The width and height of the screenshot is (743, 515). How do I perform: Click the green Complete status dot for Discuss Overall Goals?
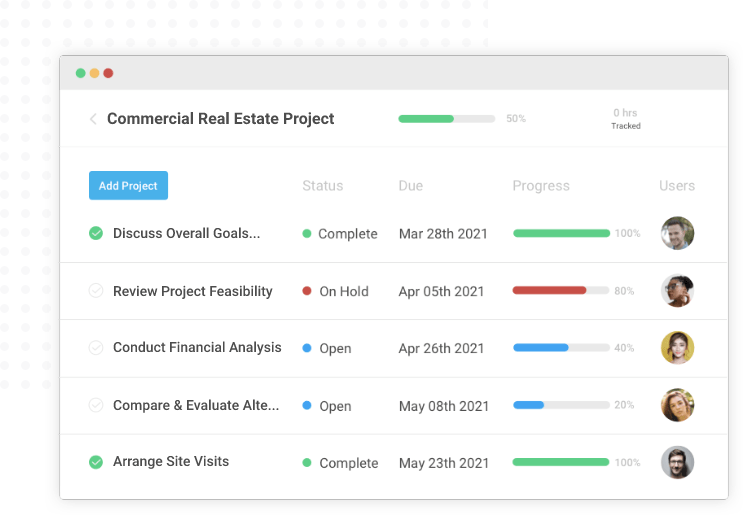pyautogui.click(x=307, y=234)
